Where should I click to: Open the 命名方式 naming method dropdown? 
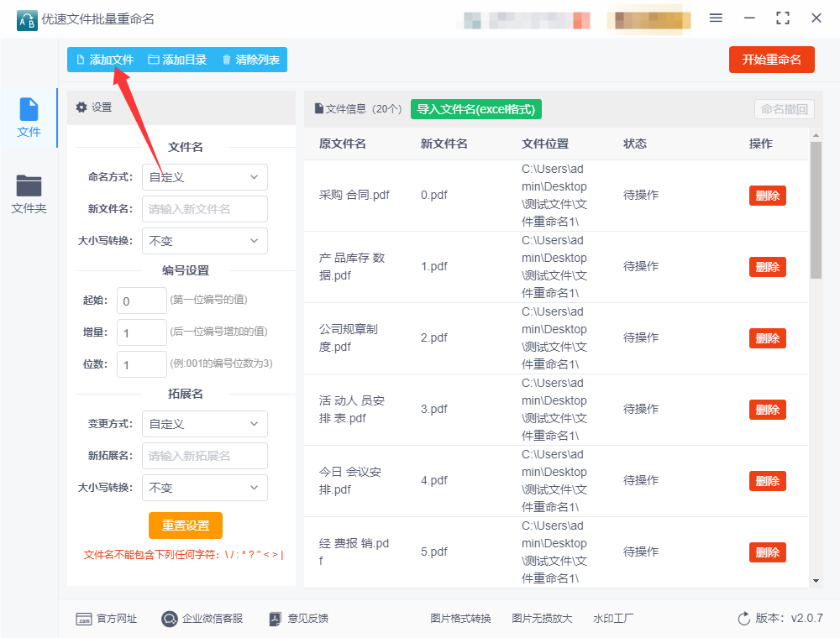point(205,177)
